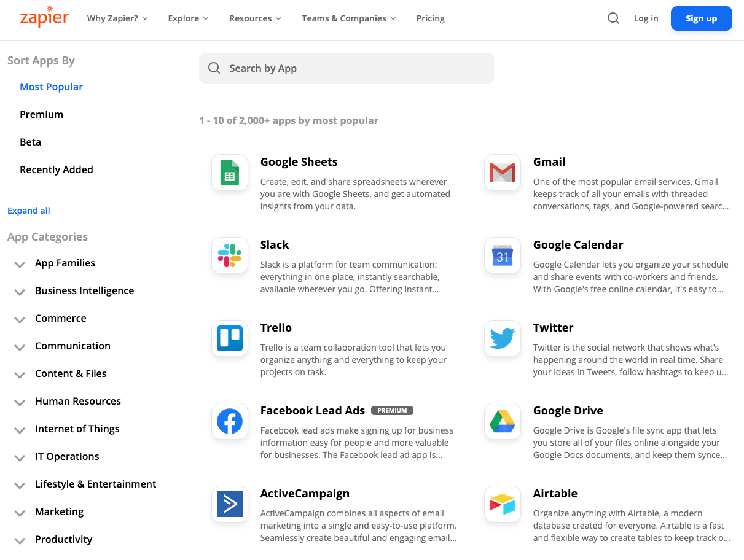
Task: Select the Marketing category label
Action: pos(59,511)
